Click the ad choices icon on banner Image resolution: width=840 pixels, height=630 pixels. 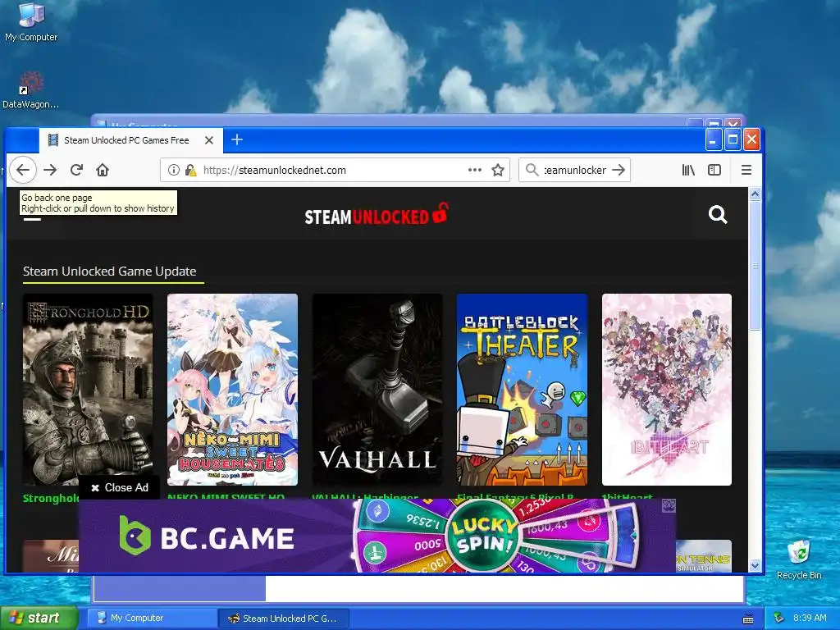pos(669,505)
